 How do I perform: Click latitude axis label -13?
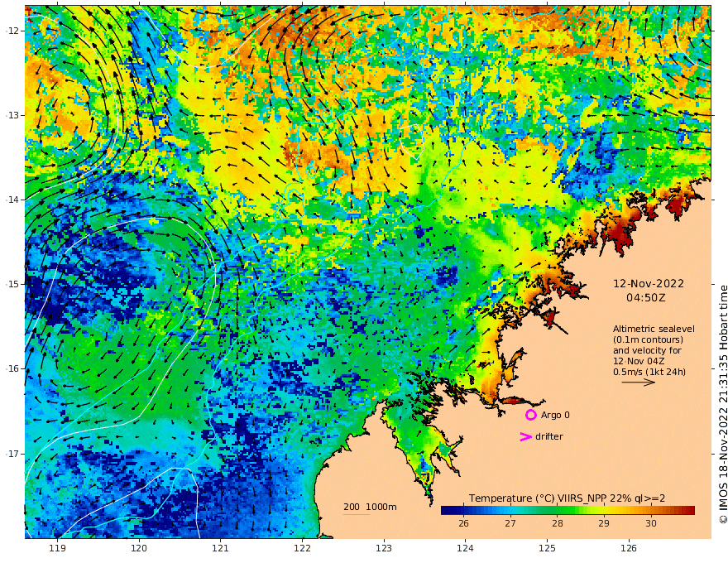pyautogui.click(x=12, y=115)
